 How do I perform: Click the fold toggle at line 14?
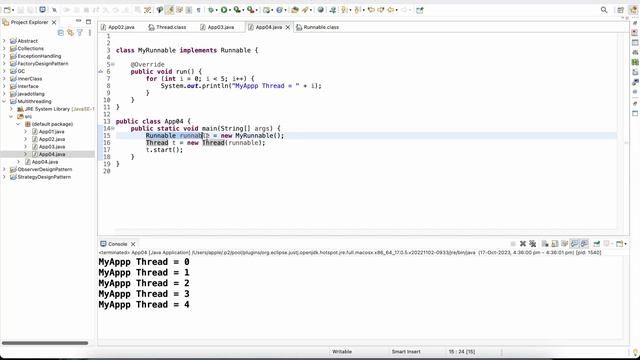pyautogui.click(x=113, y=128)
